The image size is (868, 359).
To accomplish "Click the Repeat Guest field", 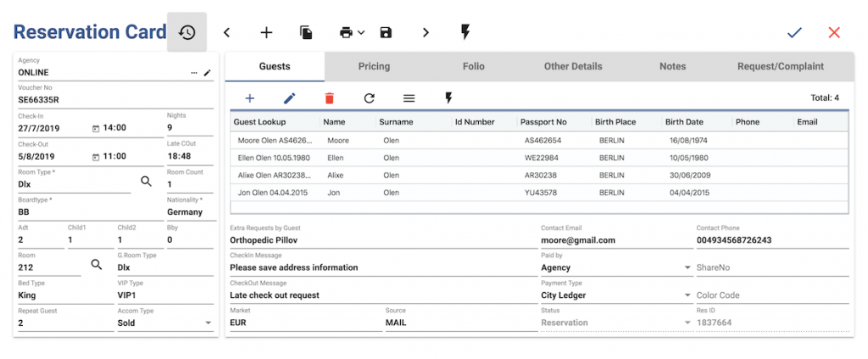I will click(x=66, y=319).
